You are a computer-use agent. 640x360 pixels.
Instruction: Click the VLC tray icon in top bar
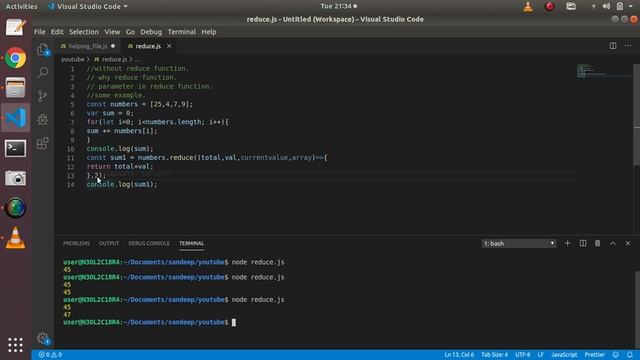point(528,6)
